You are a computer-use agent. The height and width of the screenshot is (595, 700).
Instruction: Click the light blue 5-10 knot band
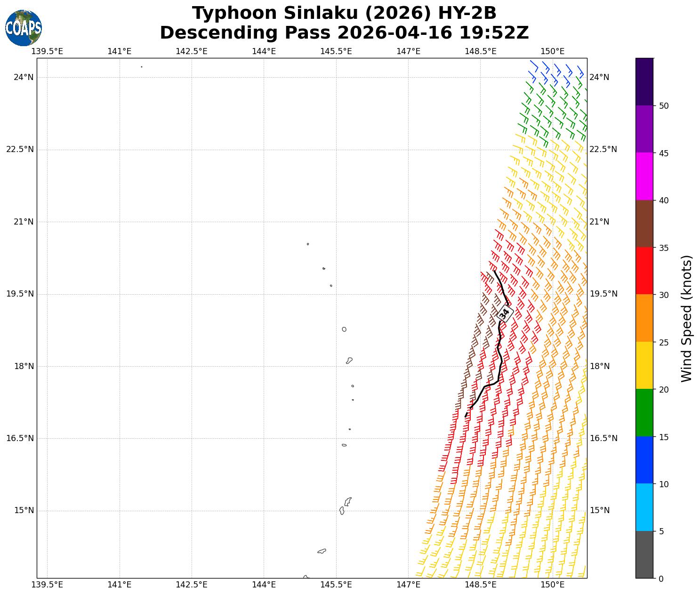[644, 507]
